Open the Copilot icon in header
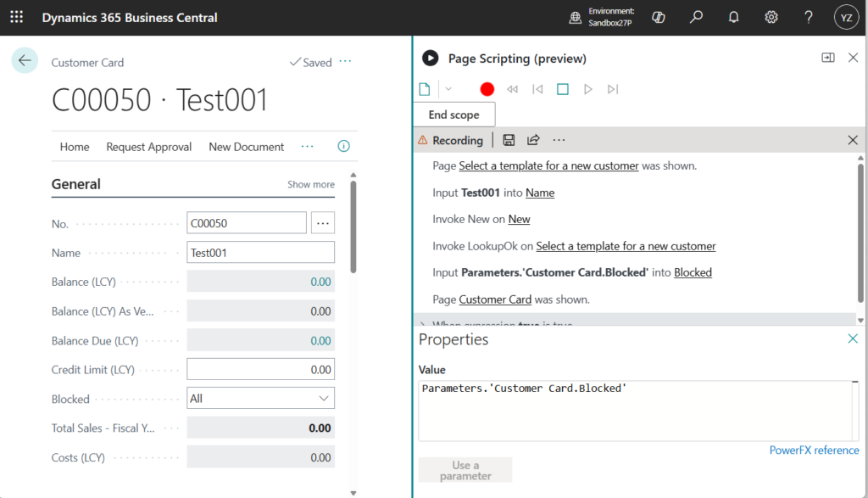The height and width of the screenshot is (498, 868). (x=658, y=17)
